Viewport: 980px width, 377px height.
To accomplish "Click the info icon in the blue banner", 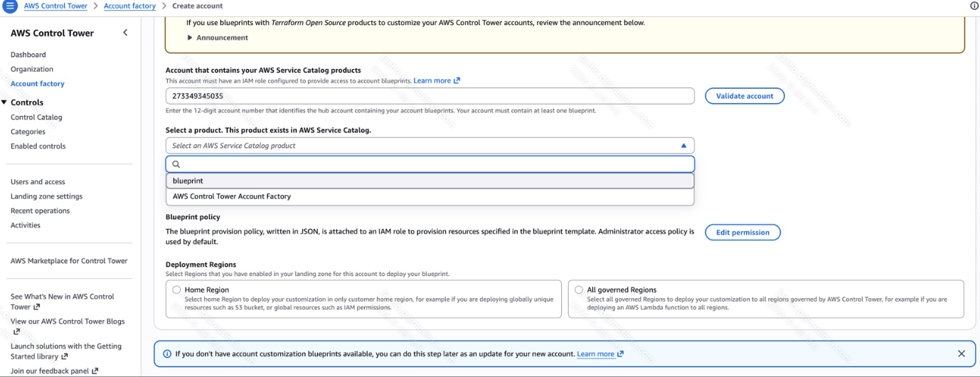I will pos(167,354).
